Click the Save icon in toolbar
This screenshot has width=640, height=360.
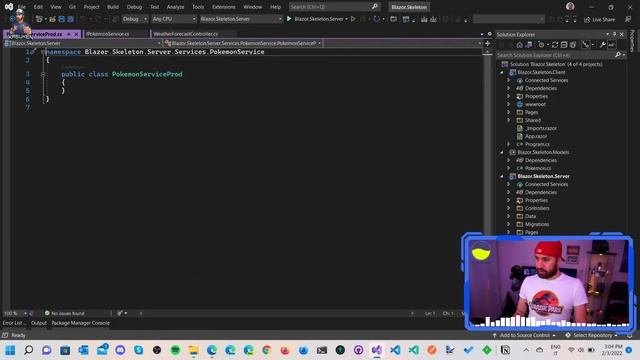tap(62, 19)
